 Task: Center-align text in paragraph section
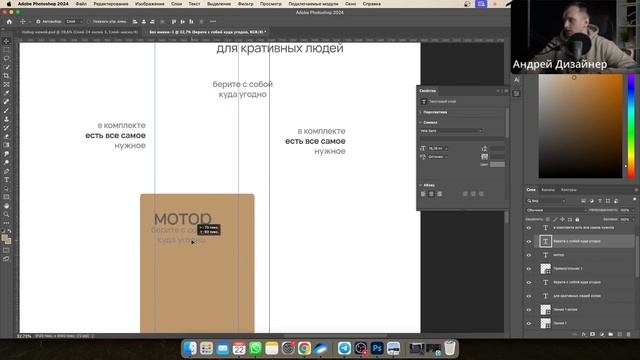(x=431, y=194)
